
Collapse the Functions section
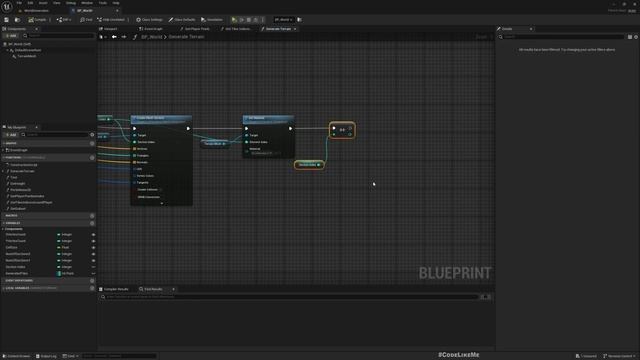click(4, 158)
